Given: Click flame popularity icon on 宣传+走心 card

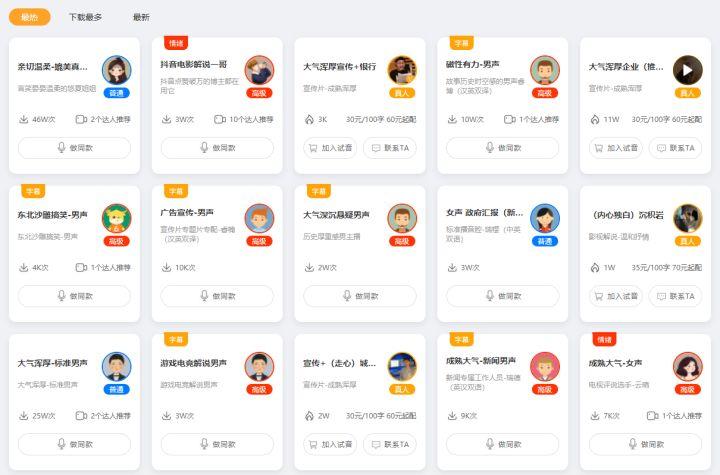Looking at the screenshot, I should (309, 416).
